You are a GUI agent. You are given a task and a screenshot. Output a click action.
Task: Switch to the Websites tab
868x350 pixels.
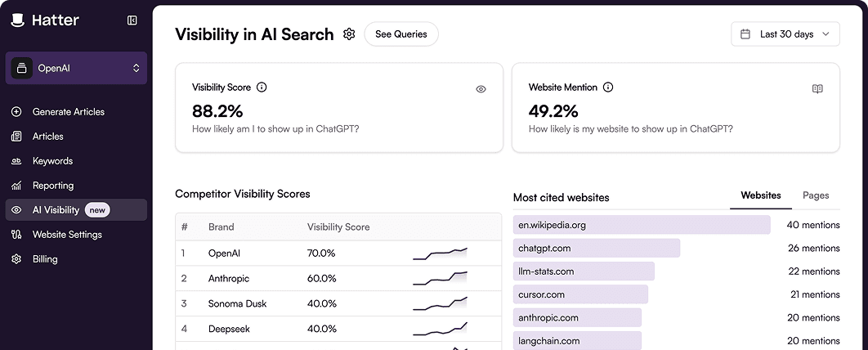coord(761,195)
